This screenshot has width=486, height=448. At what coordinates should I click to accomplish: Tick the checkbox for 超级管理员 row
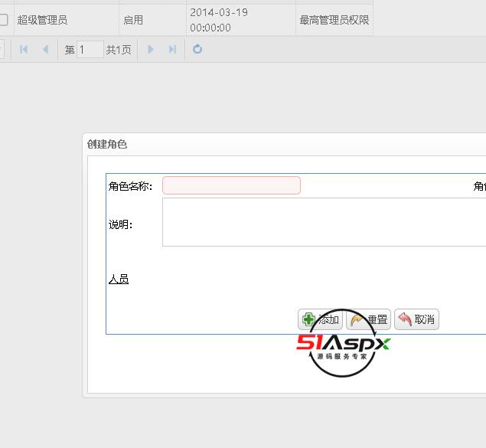tap(4, 20)
